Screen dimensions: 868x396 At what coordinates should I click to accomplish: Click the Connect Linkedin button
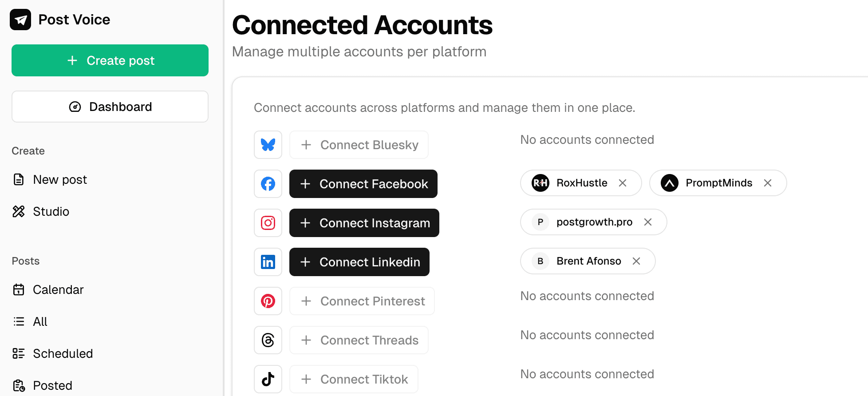coord(359,262)
